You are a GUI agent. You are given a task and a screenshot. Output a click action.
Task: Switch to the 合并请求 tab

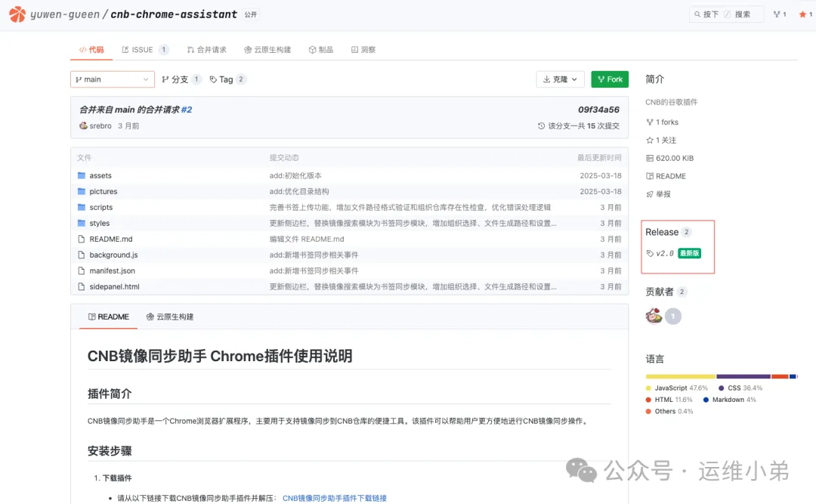pos(206,49)
